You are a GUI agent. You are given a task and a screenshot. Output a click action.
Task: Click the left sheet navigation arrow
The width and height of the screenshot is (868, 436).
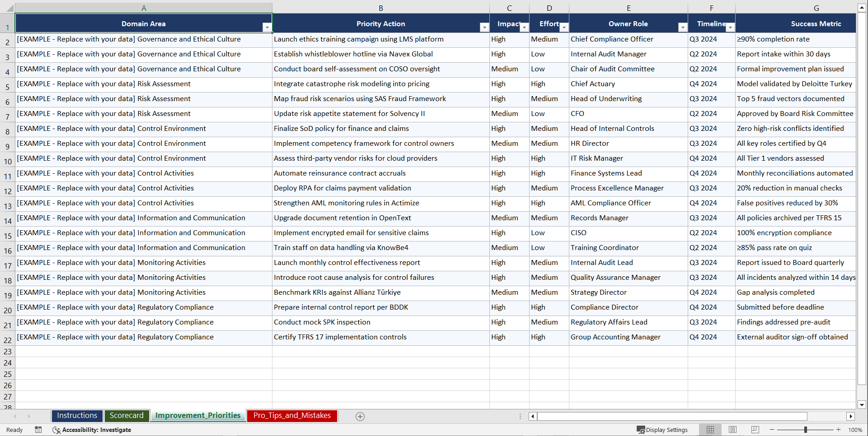(x=15, y=416)
